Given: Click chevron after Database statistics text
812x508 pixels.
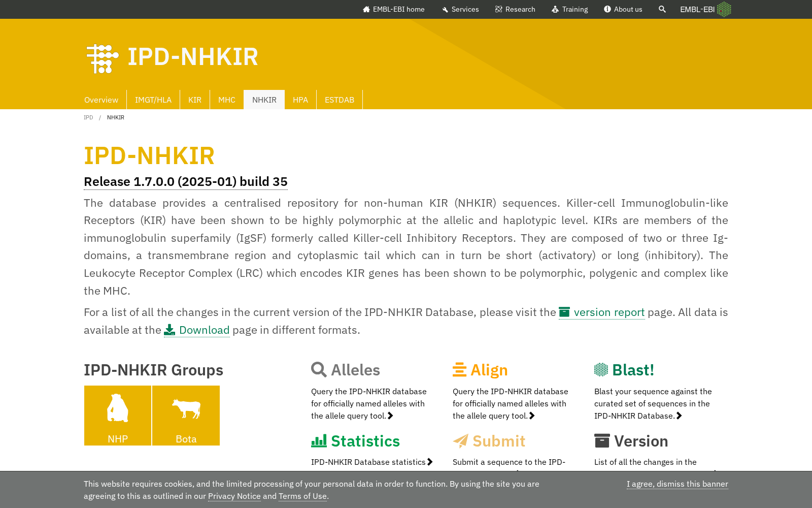Looking at the screenshot, I should coord(430,462).
